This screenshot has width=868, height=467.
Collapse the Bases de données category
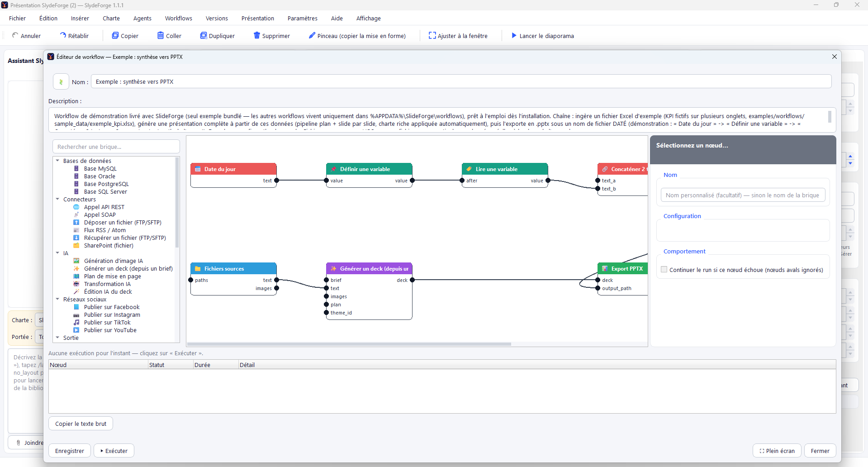[x=57, y=161]
